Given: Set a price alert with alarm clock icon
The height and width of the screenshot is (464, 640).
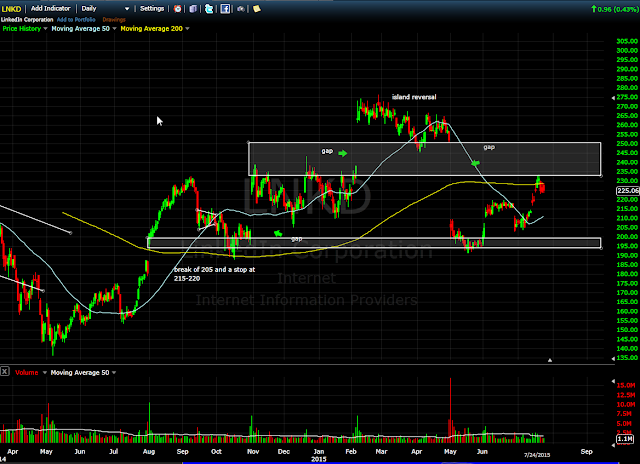Looking at the screenshot, I should tap(178, 9).
